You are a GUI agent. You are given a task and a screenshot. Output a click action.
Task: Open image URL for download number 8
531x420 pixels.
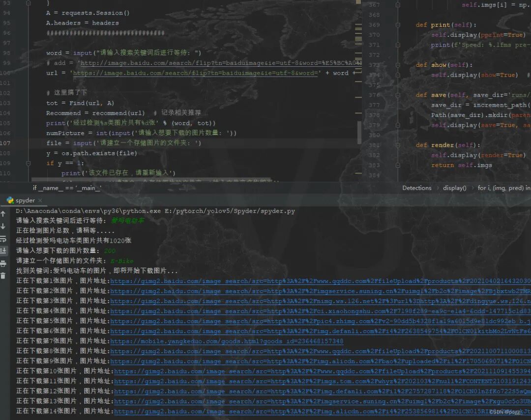coord(321,351)
